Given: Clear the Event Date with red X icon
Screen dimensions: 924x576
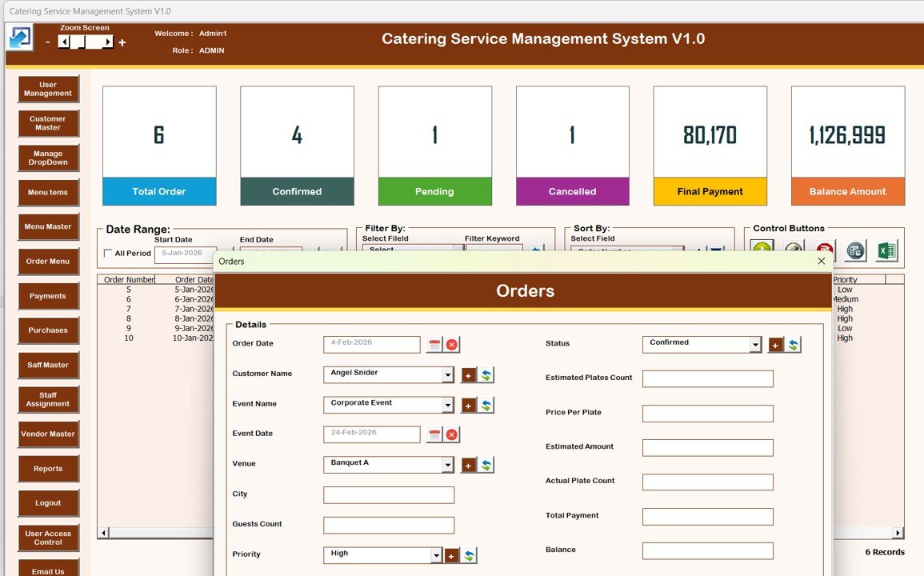Looking at the screenshot, I should tap(452, 434).
